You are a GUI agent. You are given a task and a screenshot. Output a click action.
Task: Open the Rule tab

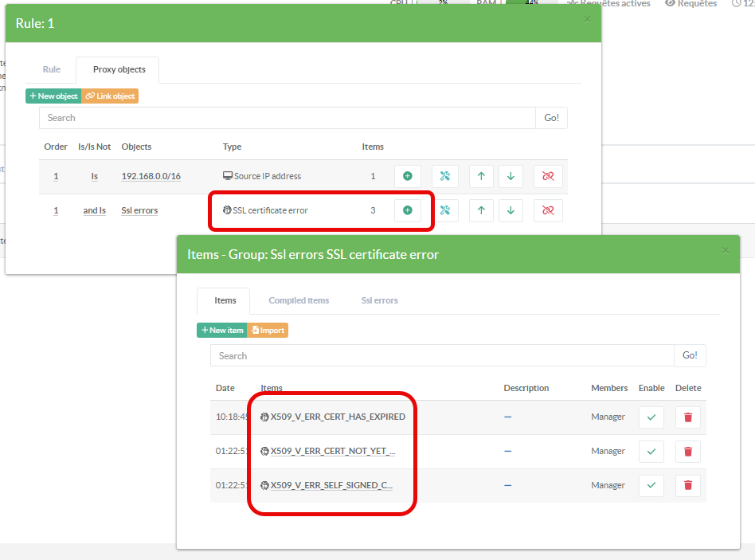[52, 69]
